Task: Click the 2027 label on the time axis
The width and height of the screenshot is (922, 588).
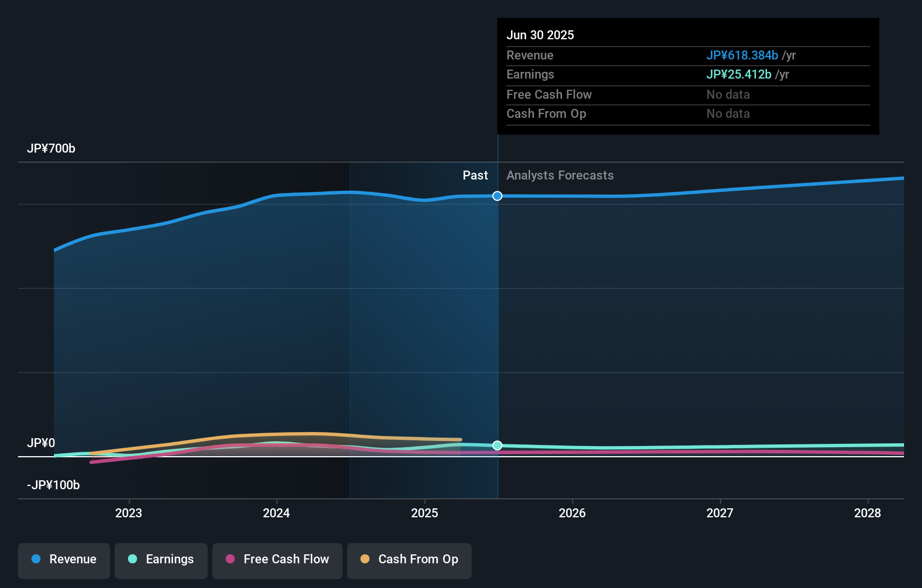Action: tap(720, 513)
